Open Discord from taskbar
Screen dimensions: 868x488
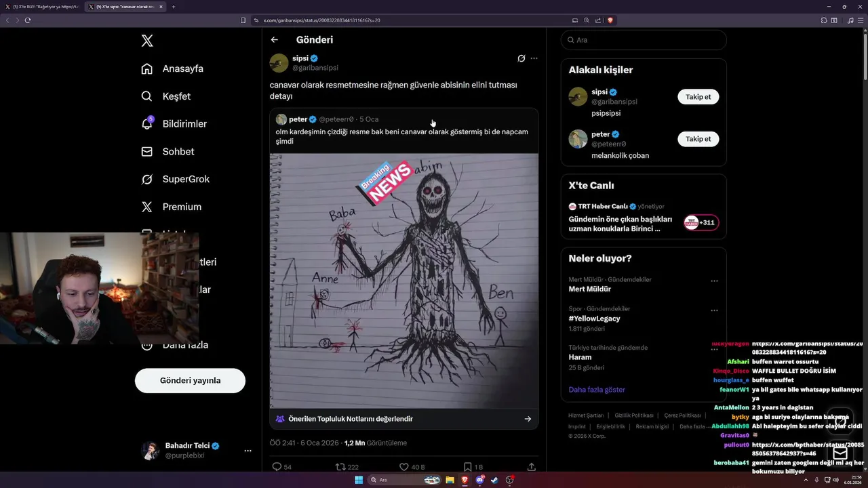coord(480,480)
